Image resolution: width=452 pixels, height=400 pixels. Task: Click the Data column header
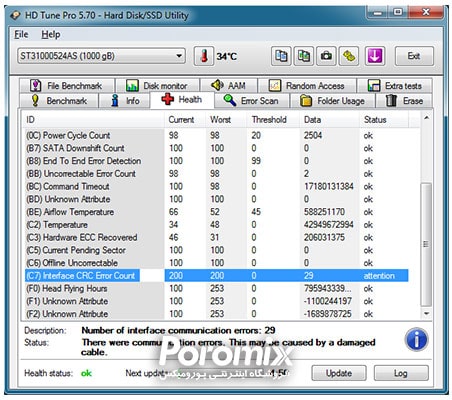329,120
